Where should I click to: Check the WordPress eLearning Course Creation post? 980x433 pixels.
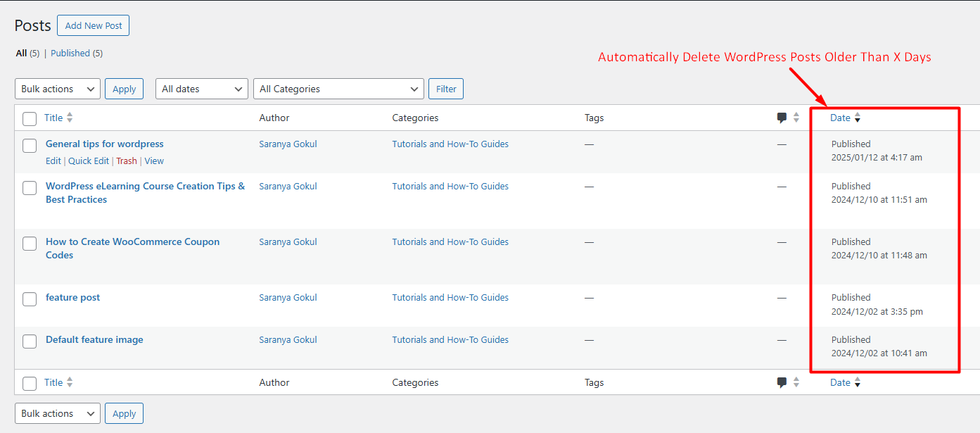tap(30, 188)
